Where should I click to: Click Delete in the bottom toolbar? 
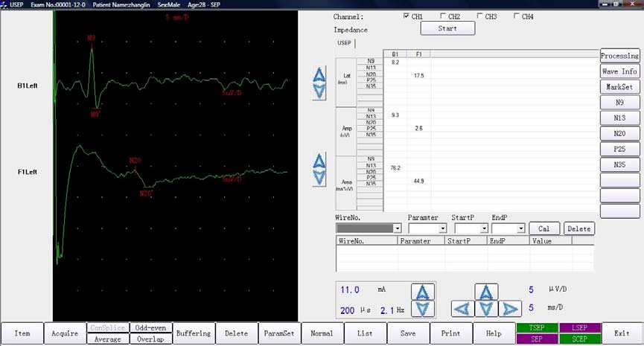coord(237,333)
